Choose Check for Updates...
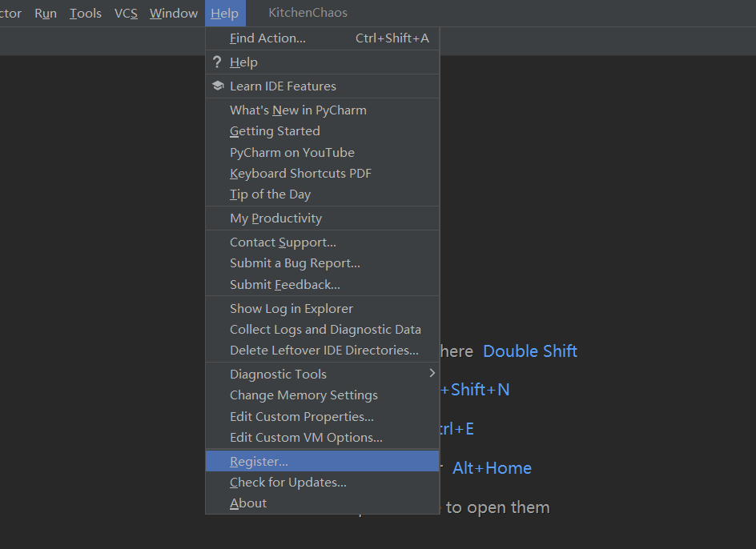Viewport: 756px width, 549px height. (x=323, y=482)
